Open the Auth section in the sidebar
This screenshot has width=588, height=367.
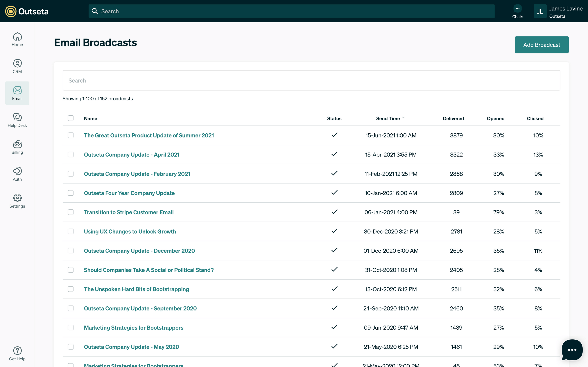[x=17, y=174]
